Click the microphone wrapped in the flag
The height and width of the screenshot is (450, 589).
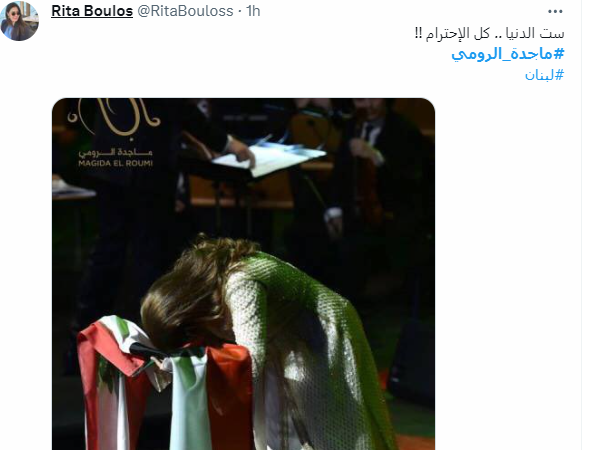click(x=147, y=351)
